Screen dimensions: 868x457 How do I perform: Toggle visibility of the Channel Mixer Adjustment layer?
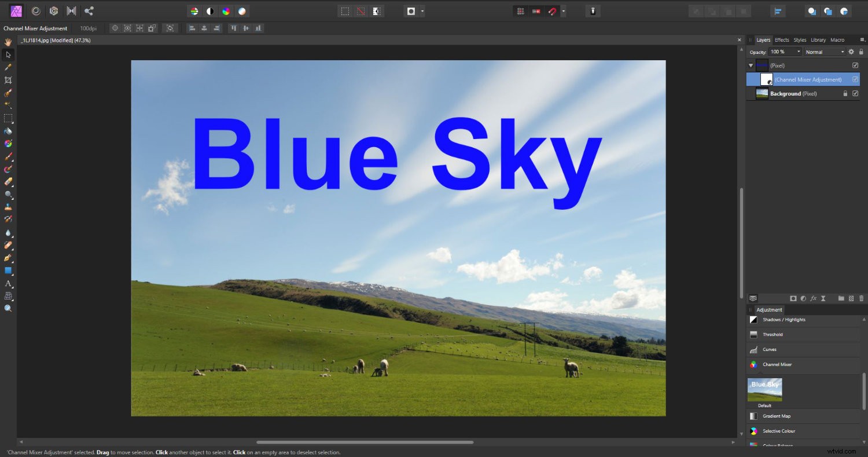click(855, 79)
